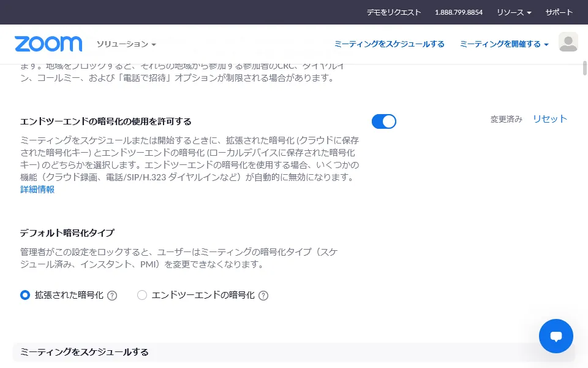This screenshot has height=368, width=588.
Task: Click help icon beside 拡張された暗号化
Action: click(x=112, y=296)
